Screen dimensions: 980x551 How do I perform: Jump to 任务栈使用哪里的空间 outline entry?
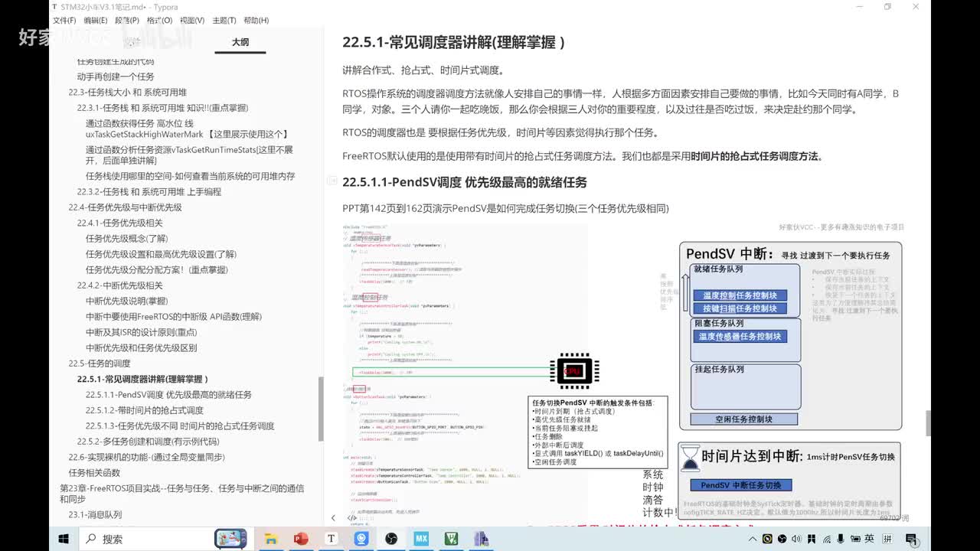[x=190, y=176]
